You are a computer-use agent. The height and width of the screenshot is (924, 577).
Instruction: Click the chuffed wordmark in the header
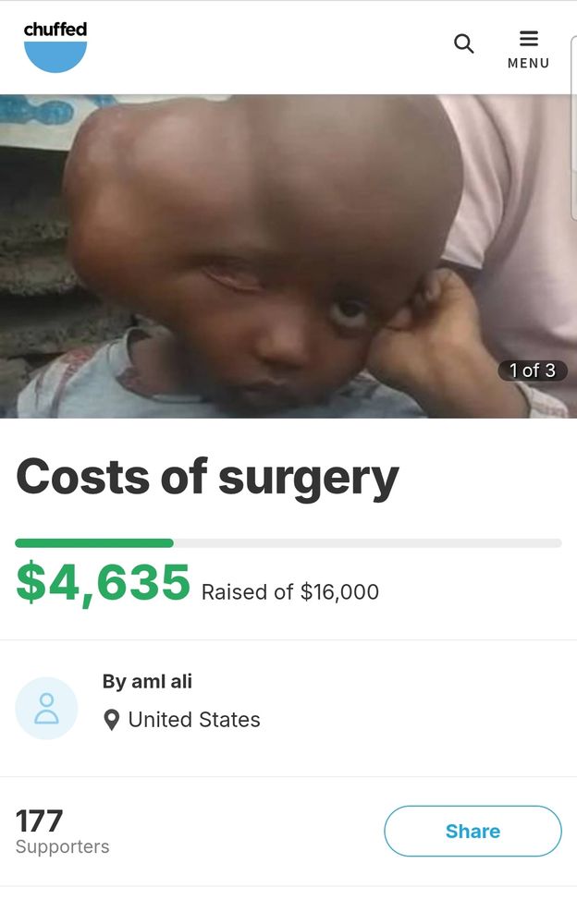pyautogui.click(x=55, y=29)
